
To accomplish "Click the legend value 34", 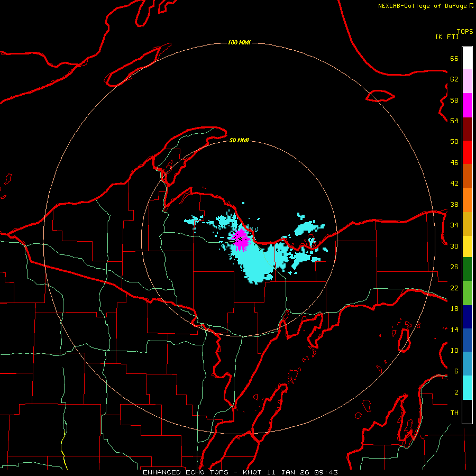I will 454,225.
